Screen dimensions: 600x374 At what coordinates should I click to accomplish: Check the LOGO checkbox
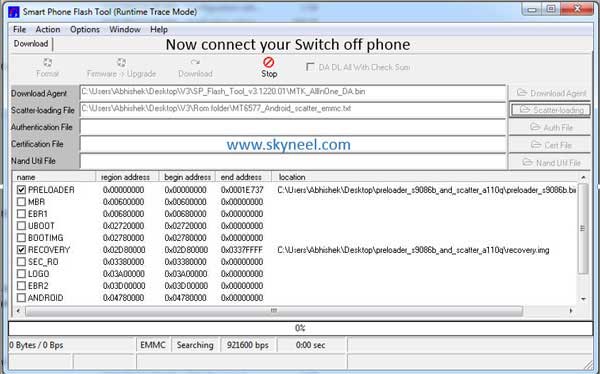21,274
